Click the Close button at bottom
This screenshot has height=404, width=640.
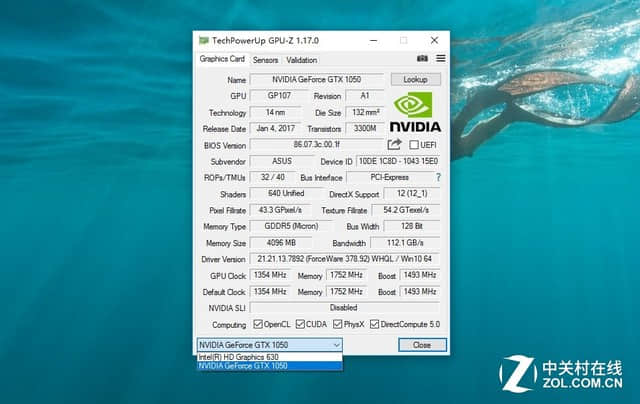(422, 345)
